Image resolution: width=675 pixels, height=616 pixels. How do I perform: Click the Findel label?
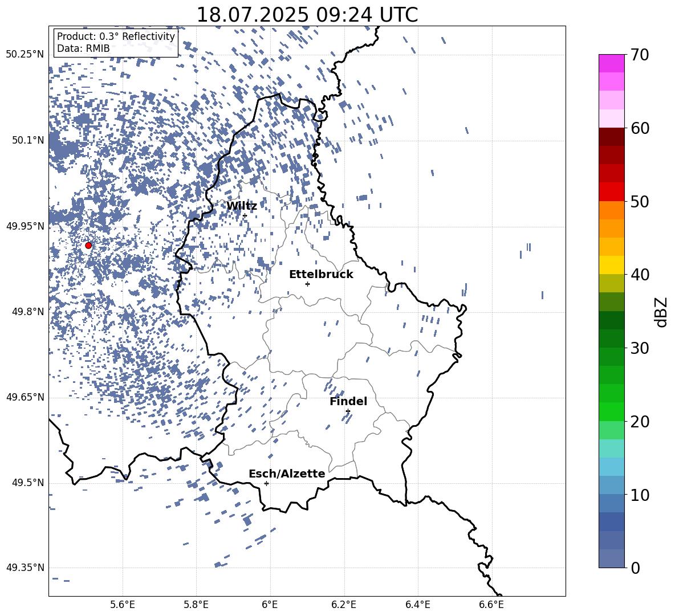pyautogui.click(x=348, y=401)
